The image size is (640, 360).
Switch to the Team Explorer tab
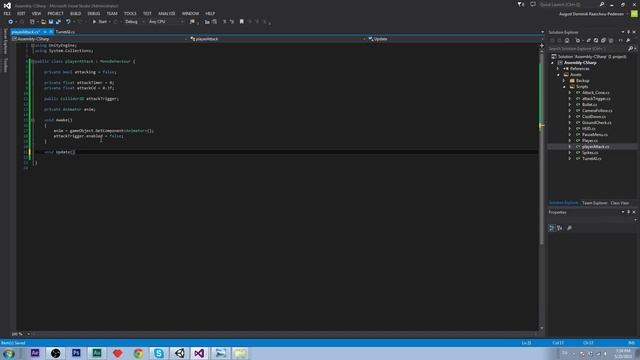pyautogui.click(x=594, y=203)
